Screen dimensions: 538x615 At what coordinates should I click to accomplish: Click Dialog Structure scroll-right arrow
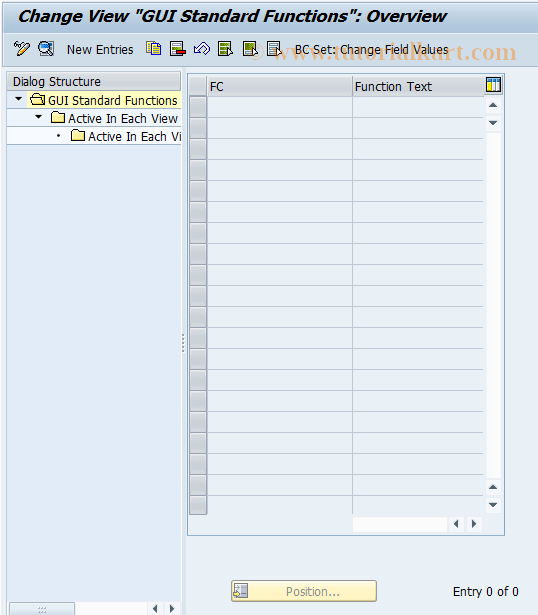click(x=172, y=608)
